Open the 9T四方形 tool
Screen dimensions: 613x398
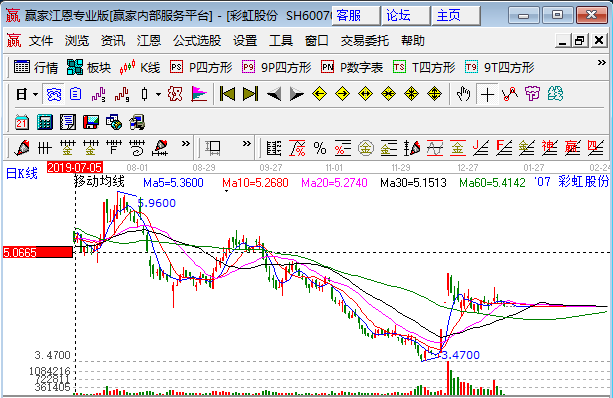point(499,67)
